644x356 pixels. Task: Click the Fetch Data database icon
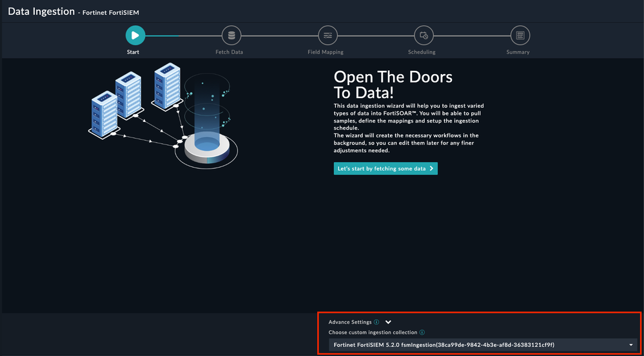(231, 35)
